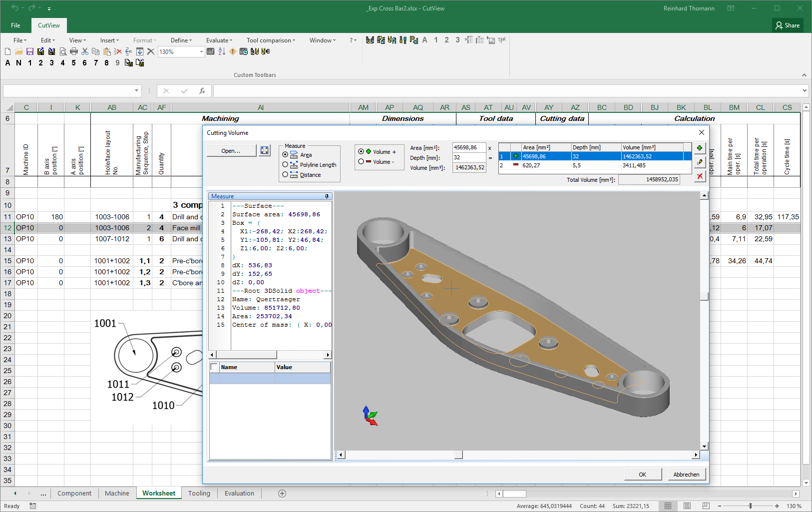The width and height of the screenshot is (812, 512).
Task: Click the Depth [mm] input field
Action: 468,157
